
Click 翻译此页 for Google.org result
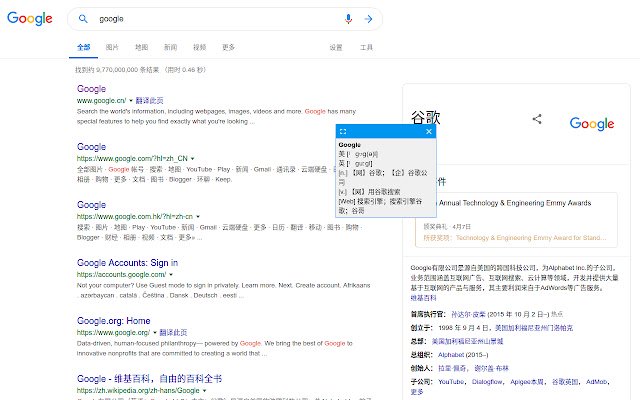coord(173,332)
